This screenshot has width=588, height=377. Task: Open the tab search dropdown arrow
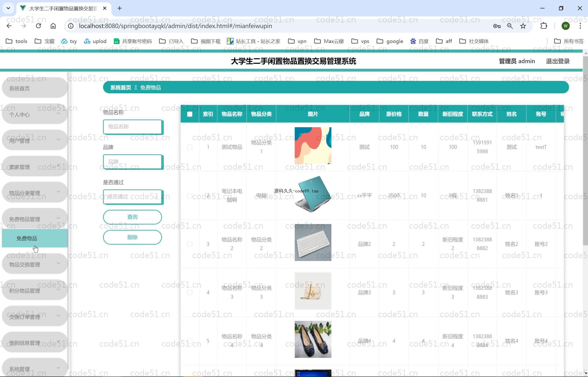tap(8, 8)
